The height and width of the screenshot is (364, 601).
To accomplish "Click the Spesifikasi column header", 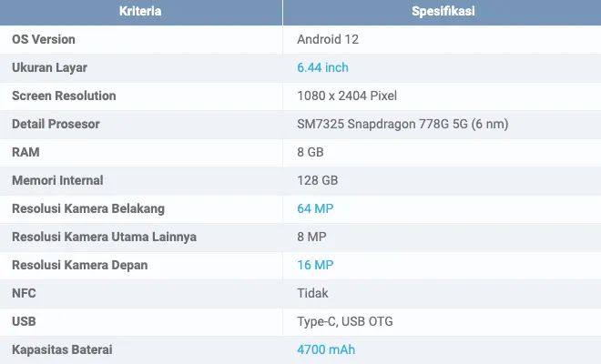I will pos(442,12).
